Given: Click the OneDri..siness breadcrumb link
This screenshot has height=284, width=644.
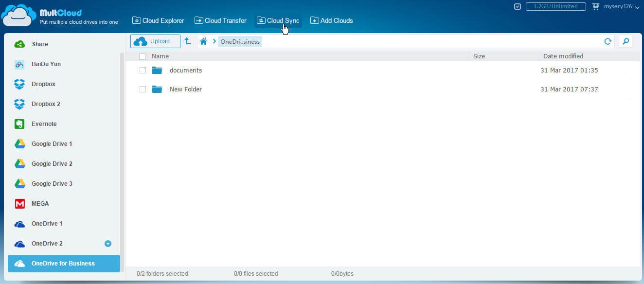Looking at the screenshot, I should pyautogui.click(x=240, y=42).
